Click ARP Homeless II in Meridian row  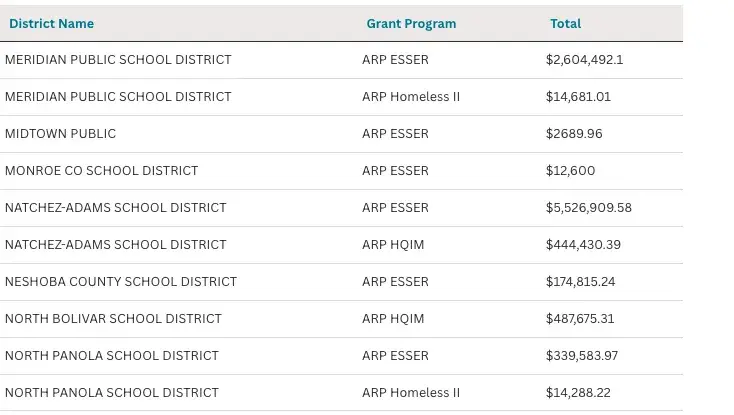[x=411, y=97]
